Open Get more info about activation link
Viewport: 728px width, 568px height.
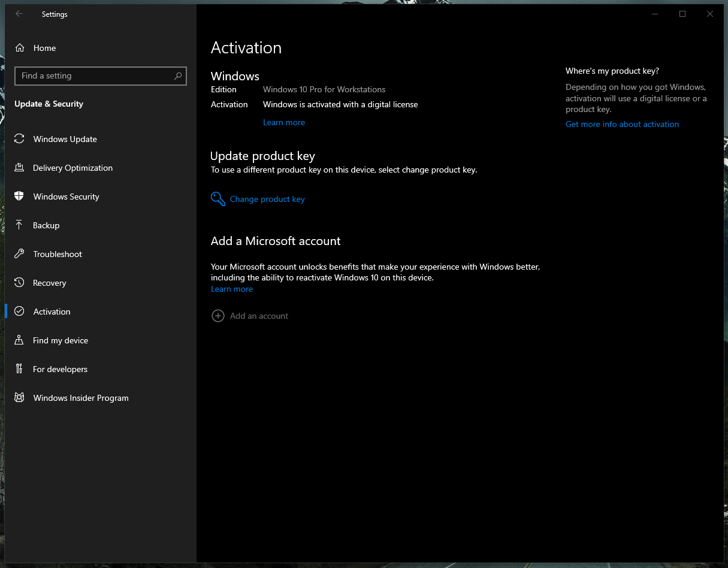[x=622, y=124]
